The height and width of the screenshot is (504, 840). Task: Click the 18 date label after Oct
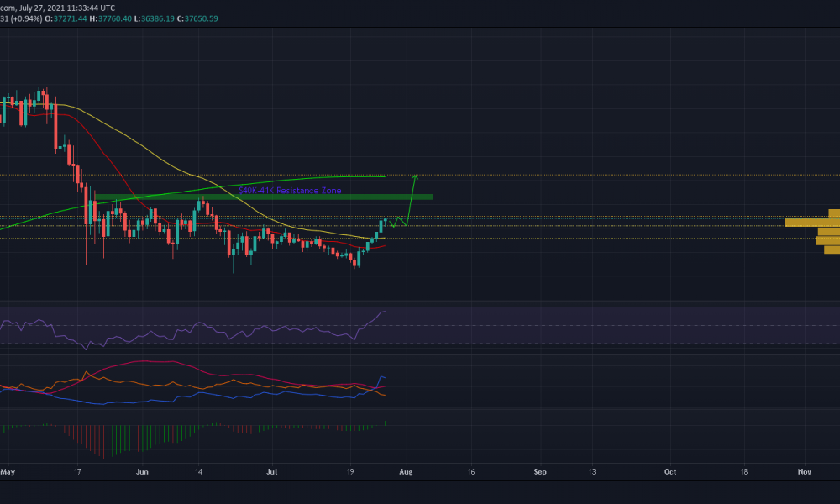[744, 472]
